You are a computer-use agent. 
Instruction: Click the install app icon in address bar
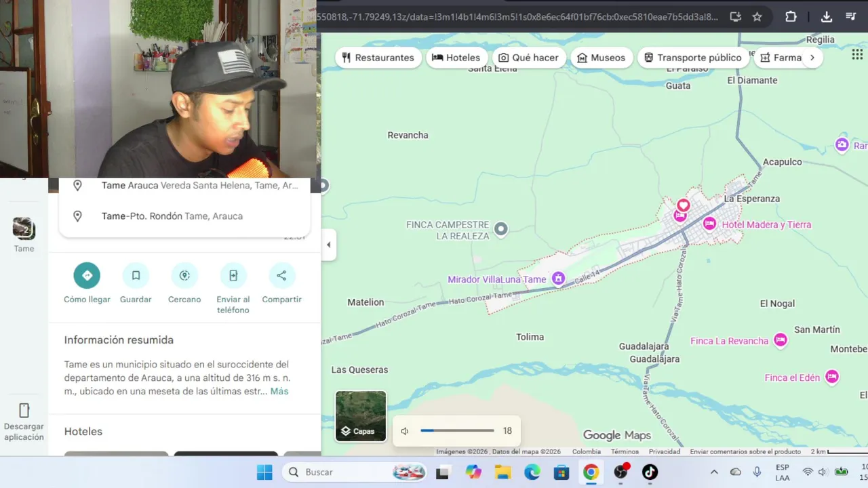pyautogui.click(x=735, y=17)
